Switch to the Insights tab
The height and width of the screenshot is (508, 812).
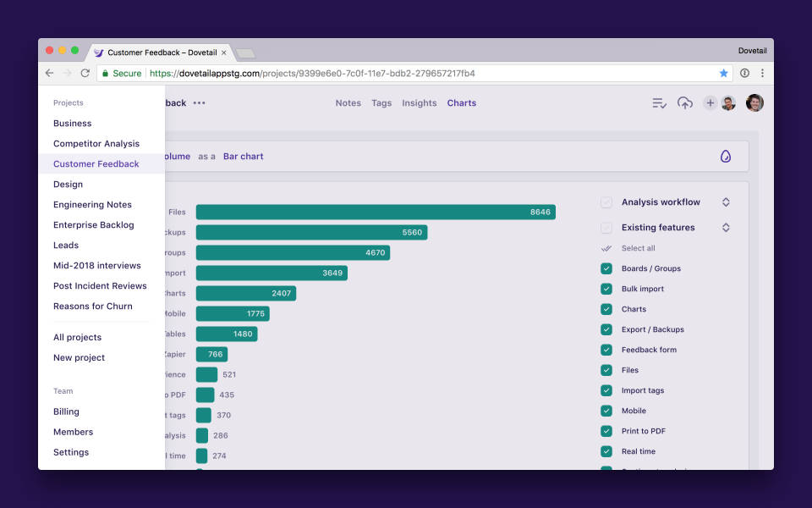[x=419, y=102]
